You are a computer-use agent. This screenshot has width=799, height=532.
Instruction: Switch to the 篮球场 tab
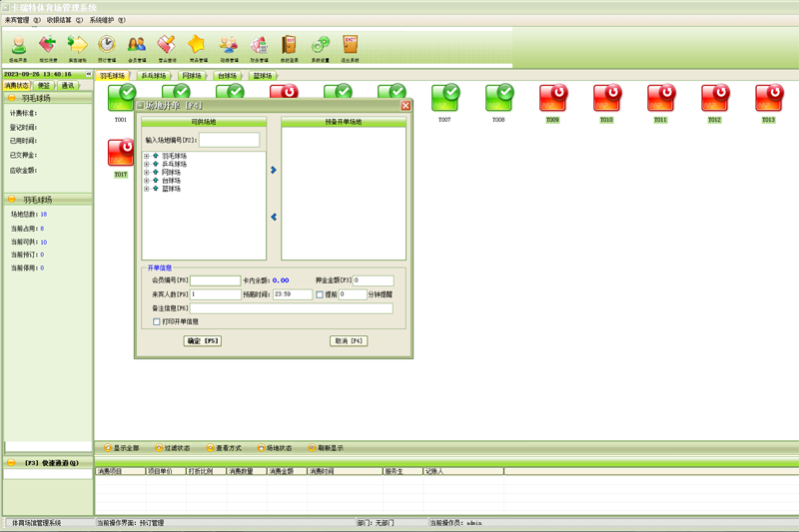tap(263, 76)
